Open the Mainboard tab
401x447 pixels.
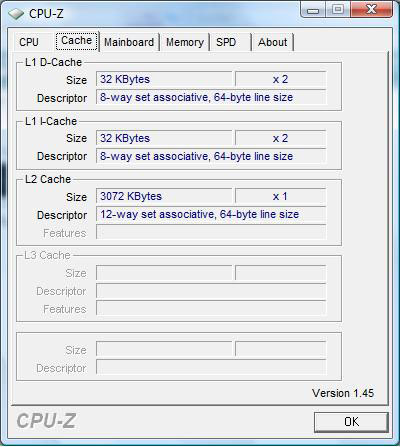tap(129, 42)
